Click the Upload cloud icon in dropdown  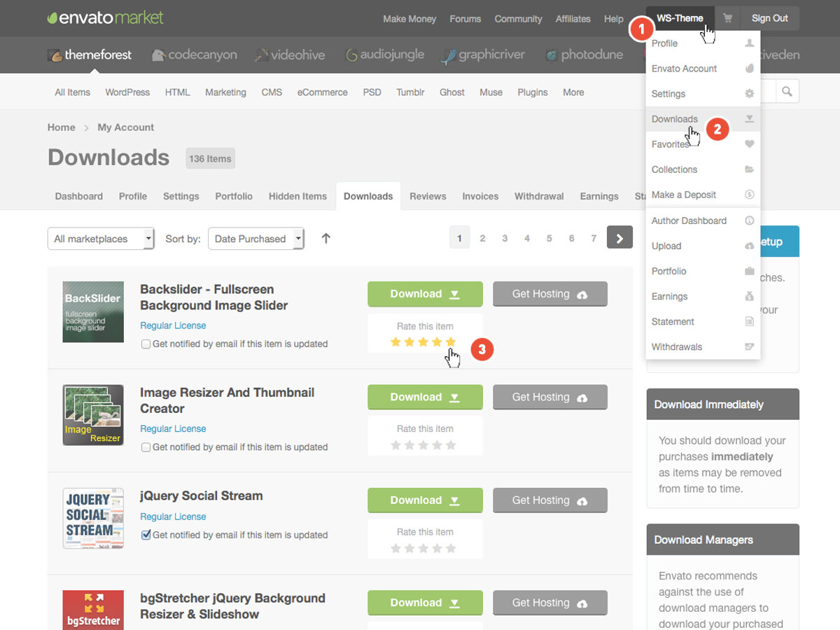click(x=749, y=246)
